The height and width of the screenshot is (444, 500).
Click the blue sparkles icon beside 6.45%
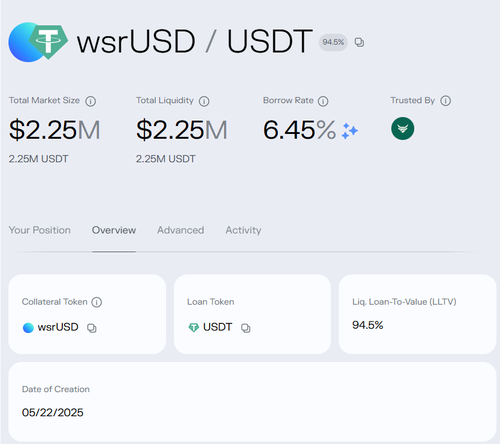[x=350, y=131]
